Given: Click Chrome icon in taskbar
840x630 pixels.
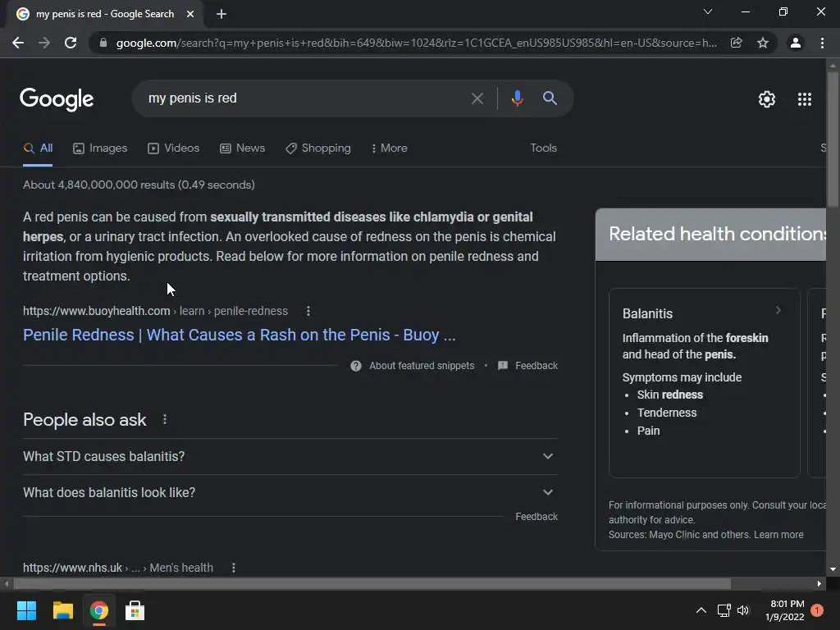Looking at the screenshot, I should pos(99,610).
